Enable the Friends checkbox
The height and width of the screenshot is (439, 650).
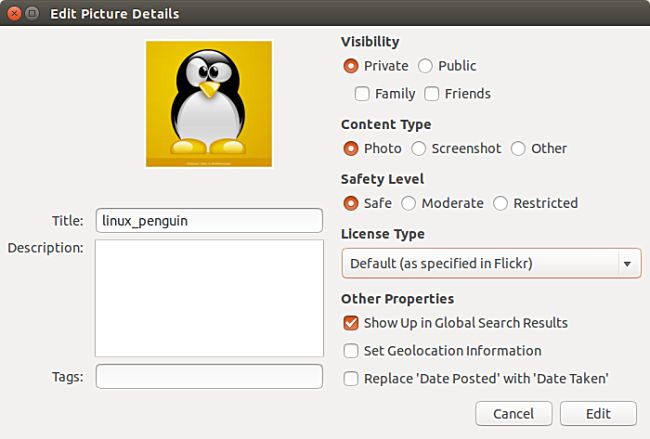(x=432, y=94)
